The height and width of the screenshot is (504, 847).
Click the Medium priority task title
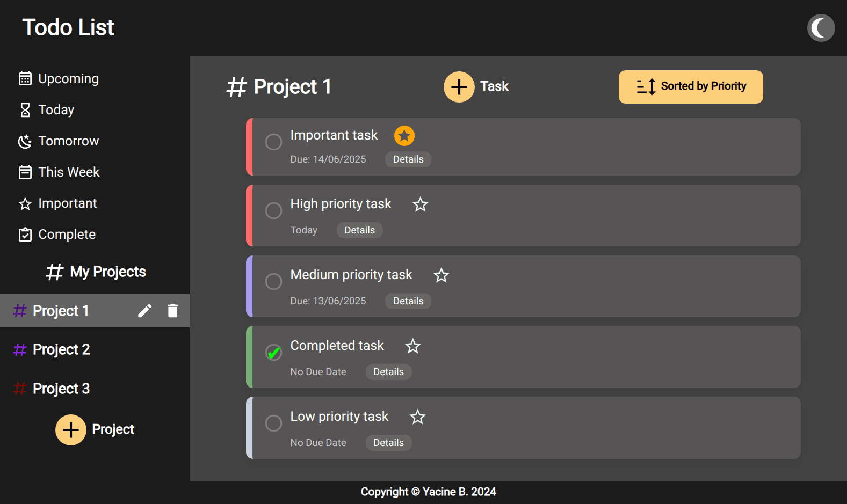pos(351,275)
